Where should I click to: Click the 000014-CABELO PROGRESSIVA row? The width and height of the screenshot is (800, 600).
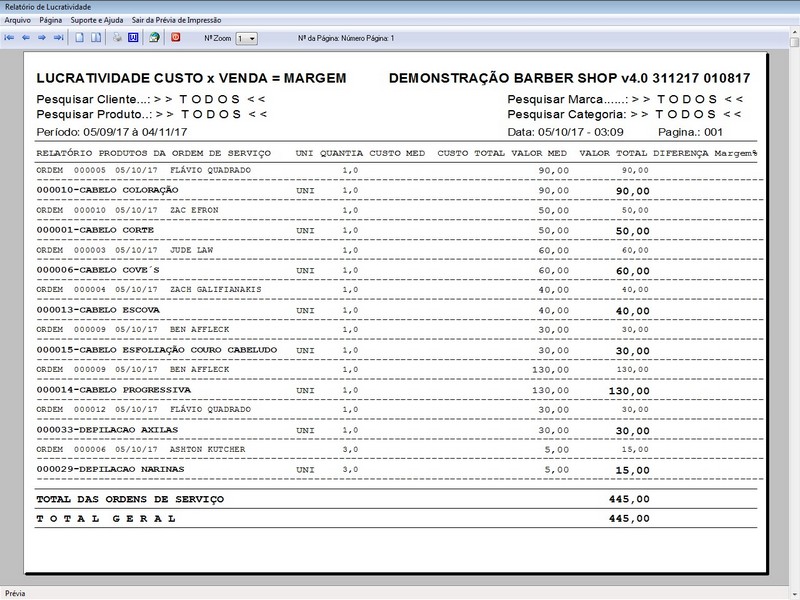point(113,390)
